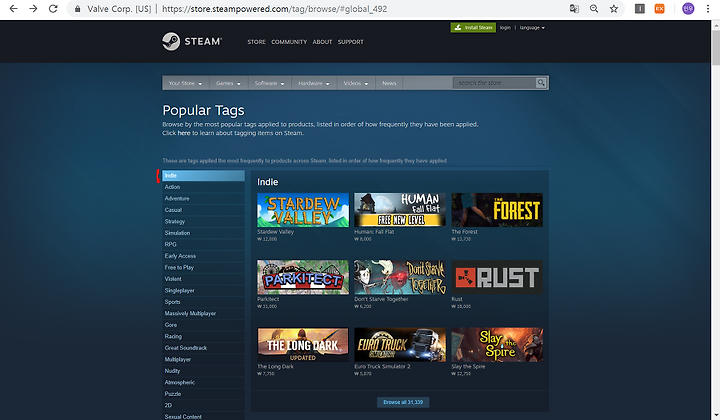Click the browser forward arrow

pos(33,9)
